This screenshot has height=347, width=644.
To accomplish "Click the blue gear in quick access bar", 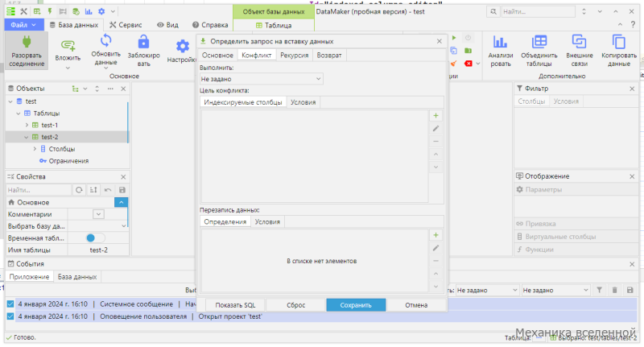I will pos(101,11).
